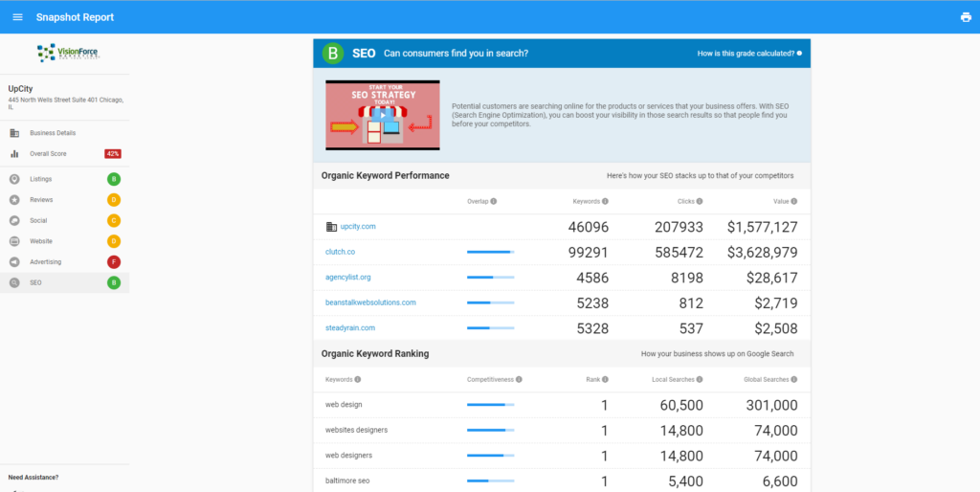This screenshot has width=980, height=492.
Task: Go to the Listings section
Action: 65,179
